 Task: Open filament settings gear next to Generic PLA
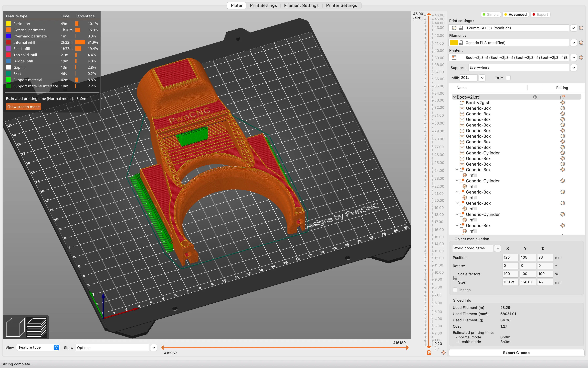pos(581,43)
